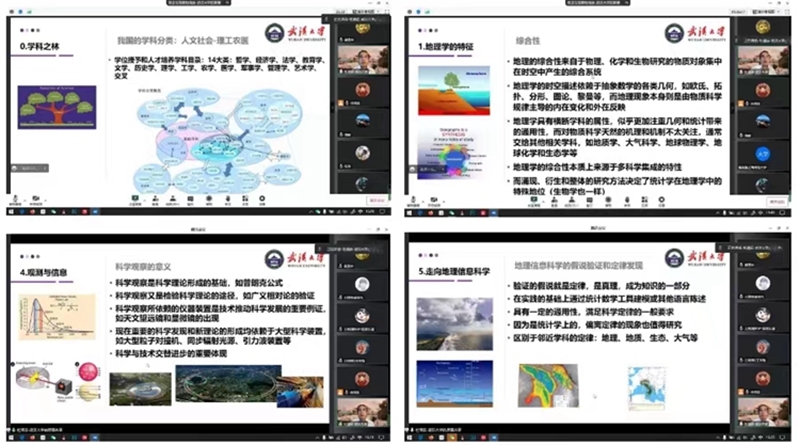The height and width of the screenshot is (445, 800).
Task: Click Windows Start button in top-left screenshot taskbar
Action: pyautogui.click(x=7, y=212)
